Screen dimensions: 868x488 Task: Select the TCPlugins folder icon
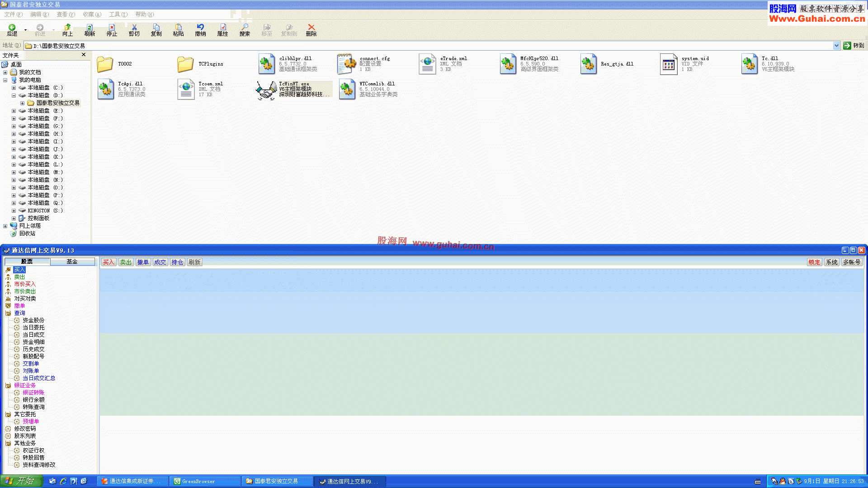185,64
